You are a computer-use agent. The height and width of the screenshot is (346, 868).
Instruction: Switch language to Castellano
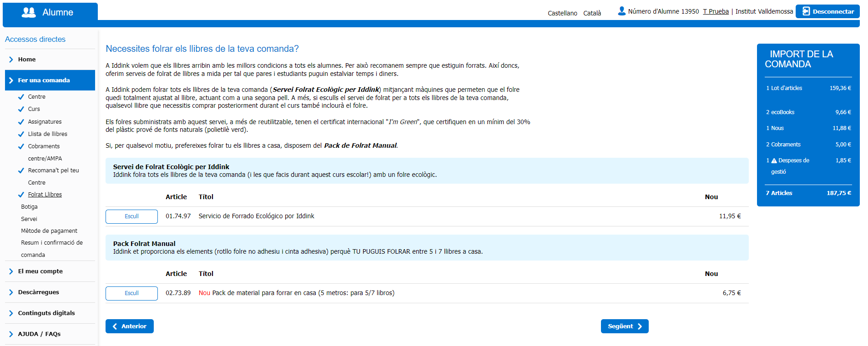point(562,13)
